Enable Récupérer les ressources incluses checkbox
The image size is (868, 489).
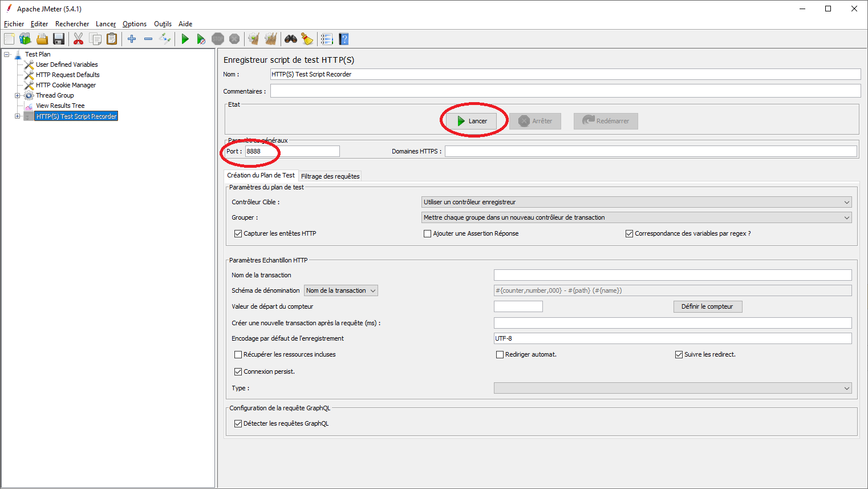(x=238, y=354)
